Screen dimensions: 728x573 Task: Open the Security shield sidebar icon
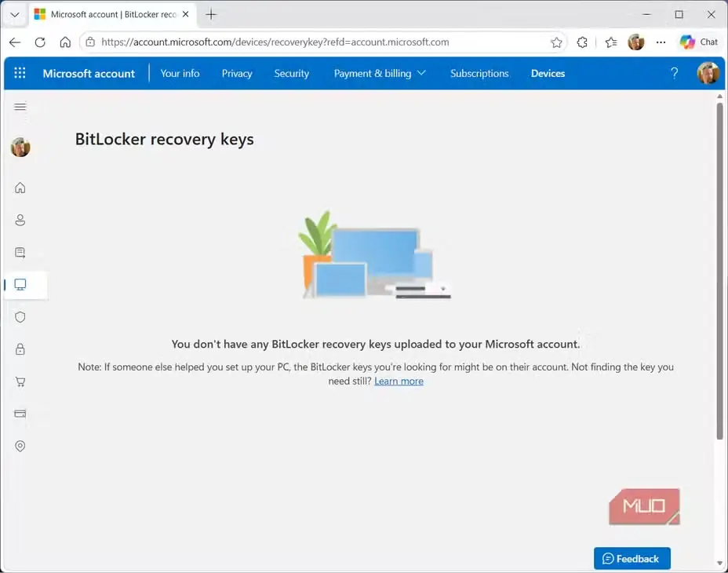click(20, 317)
